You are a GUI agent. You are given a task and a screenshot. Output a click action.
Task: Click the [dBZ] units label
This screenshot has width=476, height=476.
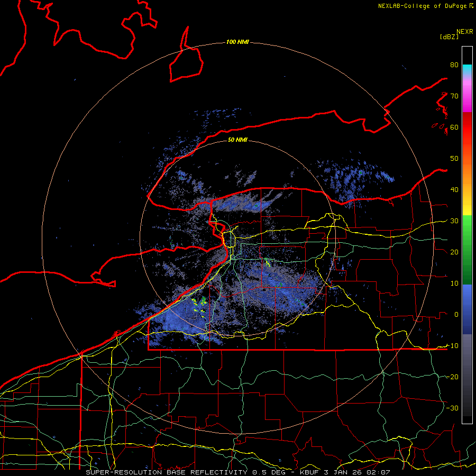449,37
